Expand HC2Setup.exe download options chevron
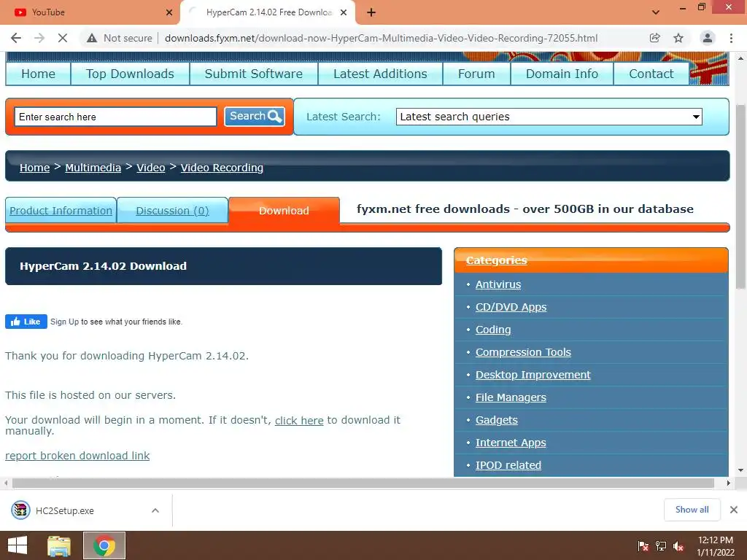Image resolution: width=747 pixels, height=560 pixels. (155, 510)
